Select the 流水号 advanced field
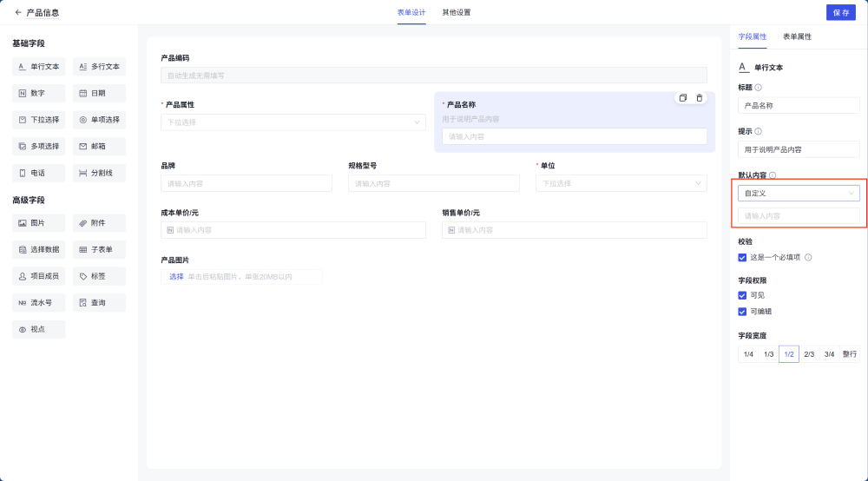Image resolution: width=868 pixels, height=481 pixels. point(38,303)
